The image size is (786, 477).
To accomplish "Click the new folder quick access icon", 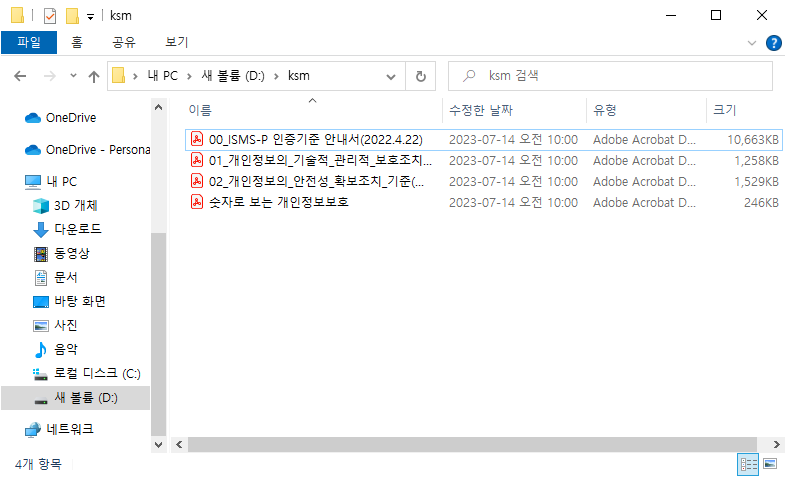I will (72, 16).
